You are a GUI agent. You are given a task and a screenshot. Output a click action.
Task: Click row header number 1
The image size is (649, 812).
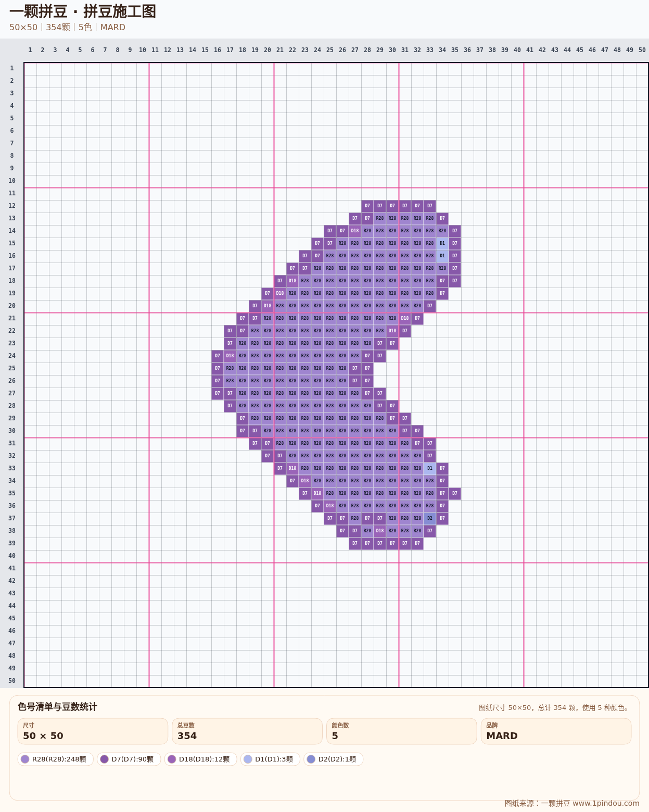click(12, 68)
